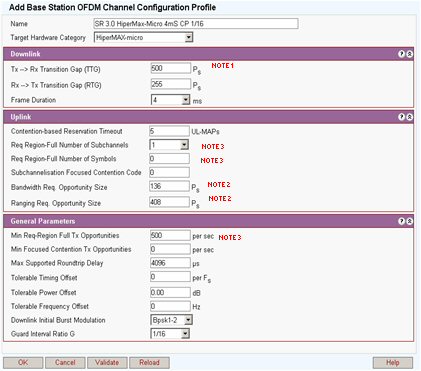This screenshot has width=421, height=371.
Task: Click Max Supported Roundtrip Delay field
Action: 170,263
